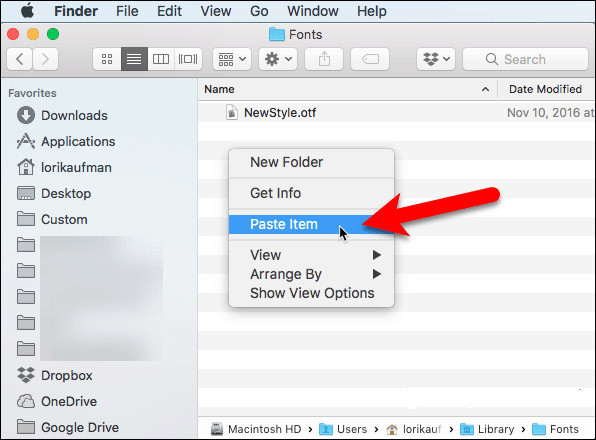596x440 pixels.
Task: Click the OneDrive cloud icon
Action: tap(26, 401)
